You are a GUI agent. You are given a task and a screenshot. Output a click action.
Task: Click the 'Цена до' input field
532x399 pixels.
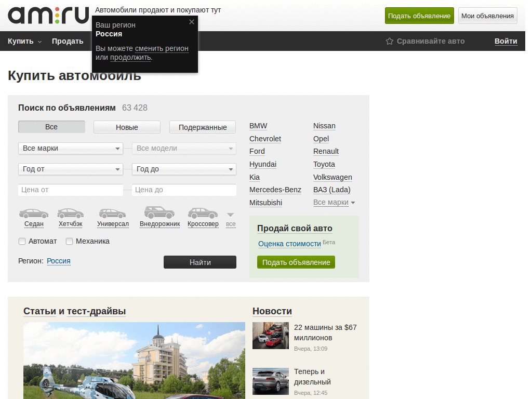click(x=184, y=190)
